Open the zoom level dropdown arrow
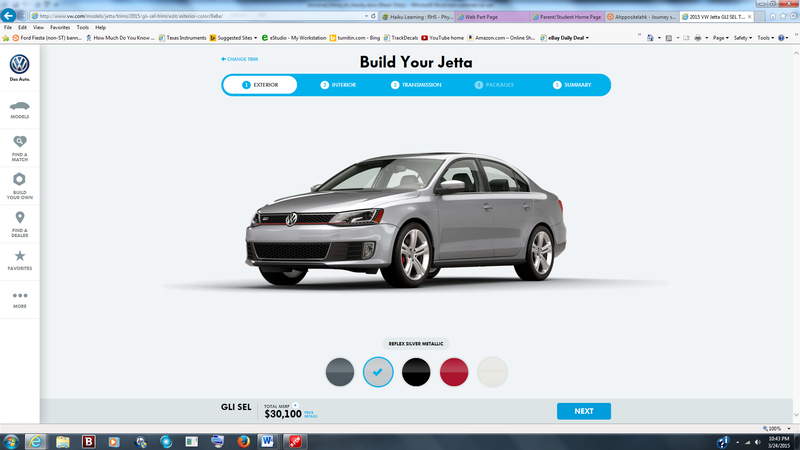Screen dimensions: 800x450 [789, 429]
